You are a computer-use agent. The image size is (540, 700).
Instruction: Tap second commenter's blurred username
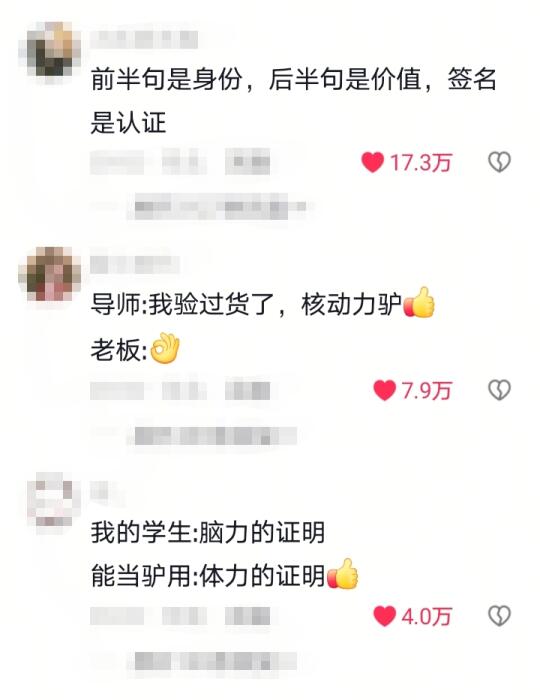point(134,264)
